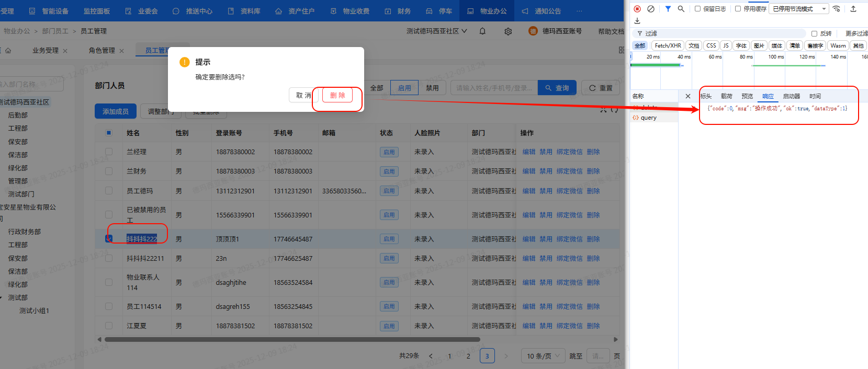Toggle the blue filter funnel icon
868x369 pixels.
click(668, 9)
